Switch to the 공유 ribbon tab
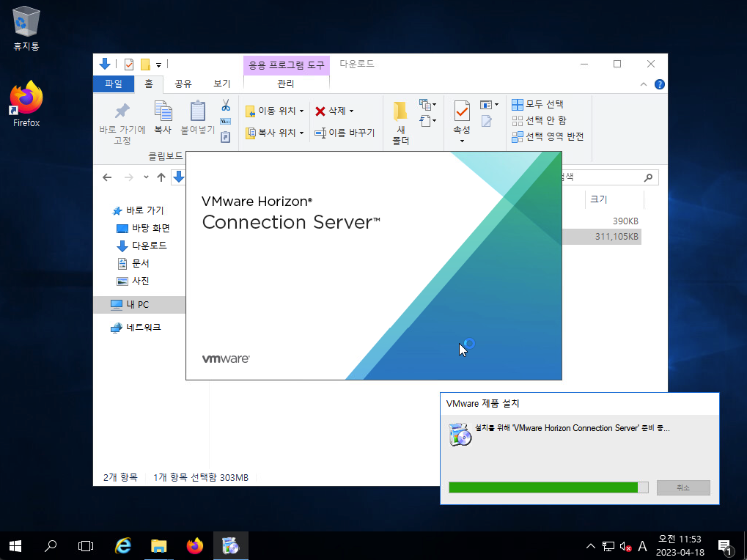This screenshot has width=747, height=560. coord(183,84)
